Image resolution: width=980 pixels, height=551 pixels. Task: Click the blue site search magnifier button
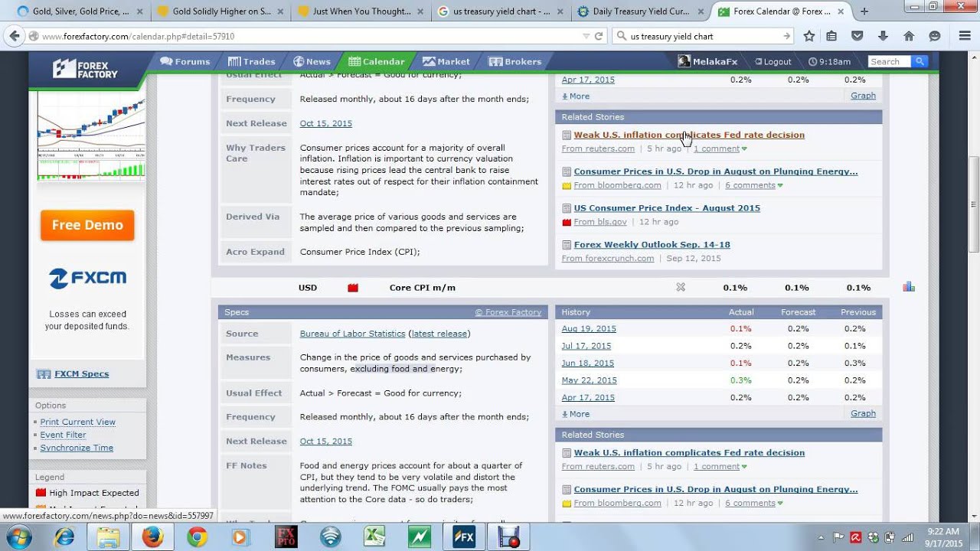920,61
